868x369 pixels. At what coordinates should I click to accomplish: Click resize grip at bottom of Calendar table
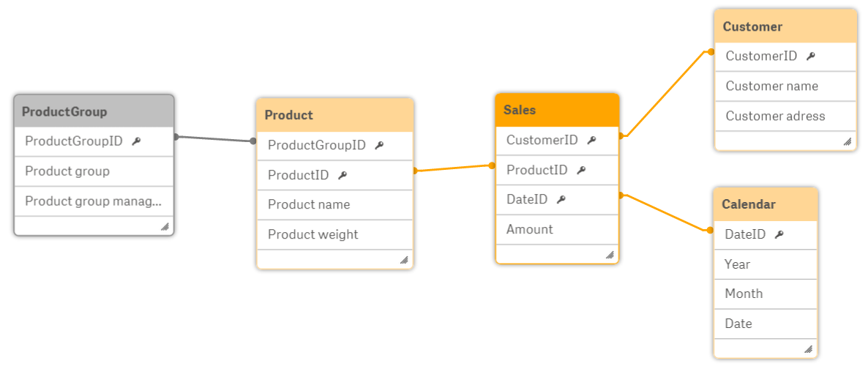coord(808,349)
